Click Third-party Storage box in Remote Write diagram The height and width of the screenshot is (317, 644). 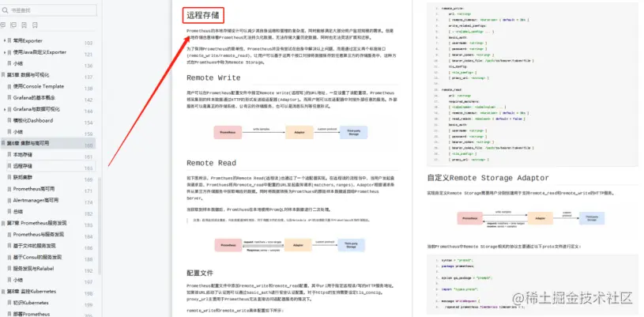354,132
